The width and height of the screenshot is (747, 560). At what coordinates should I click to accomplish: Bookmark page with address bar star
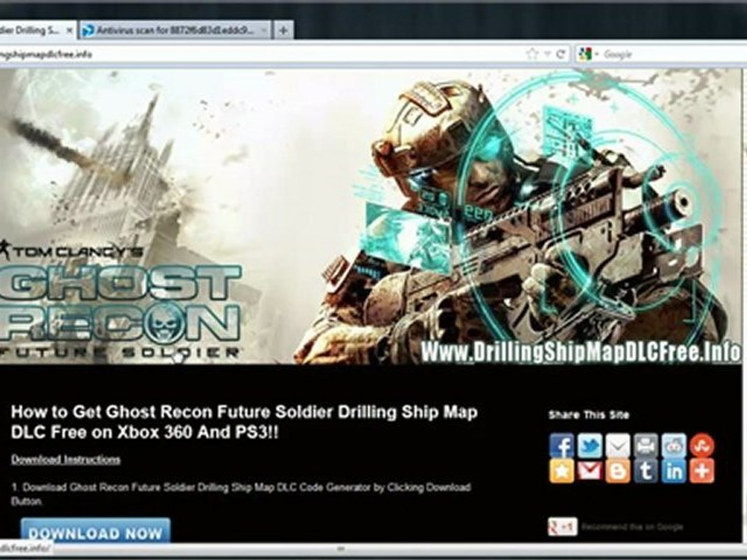[532, 54]
